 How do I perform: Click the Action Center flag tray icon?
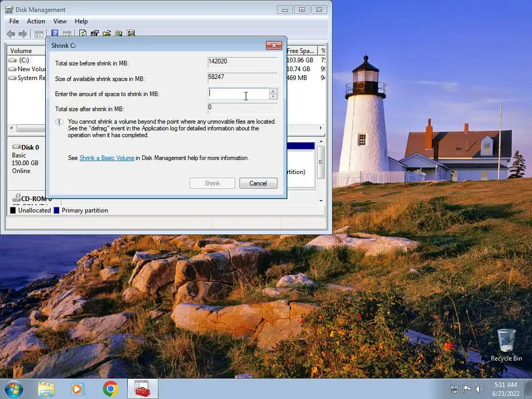pos(467,389)
